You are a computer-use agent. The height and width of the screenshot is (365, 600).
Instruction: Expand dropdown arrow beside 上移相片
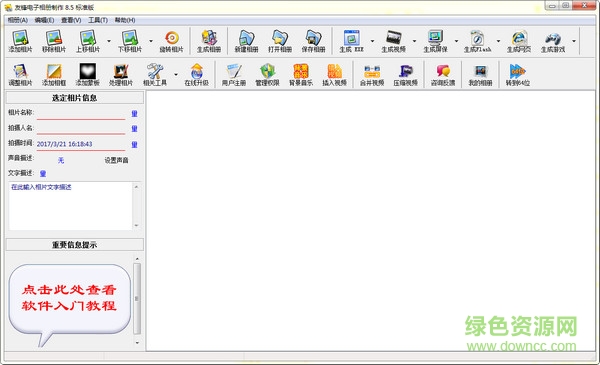[109, 41]
